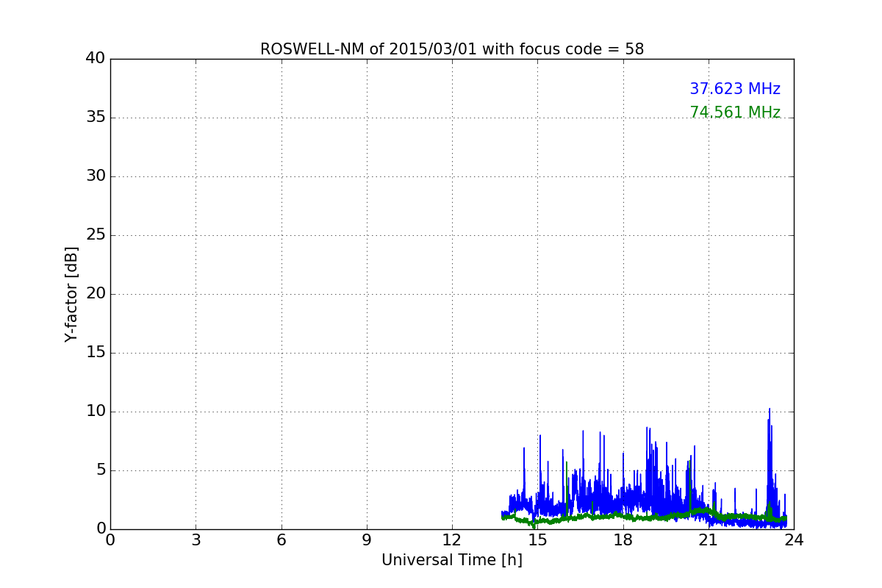Click the 'Universal Time [h]' axis label
882x588 pixels.
point(452,560)
